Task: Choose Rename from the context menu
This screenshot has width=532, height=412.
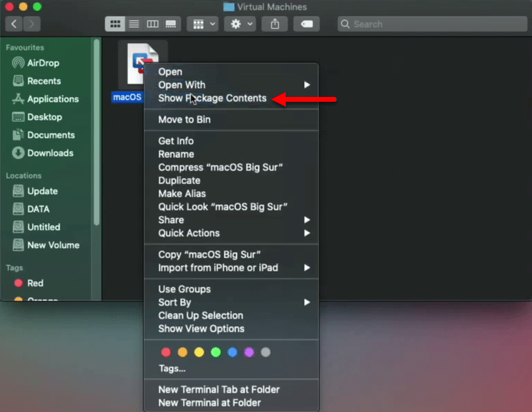Action: (231, 154)
